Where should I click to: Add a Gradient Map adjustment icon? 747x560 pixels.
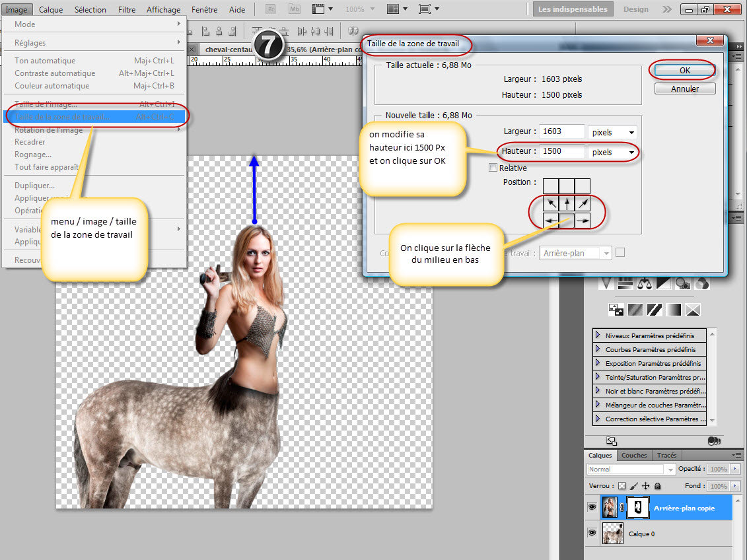point(673,310)
